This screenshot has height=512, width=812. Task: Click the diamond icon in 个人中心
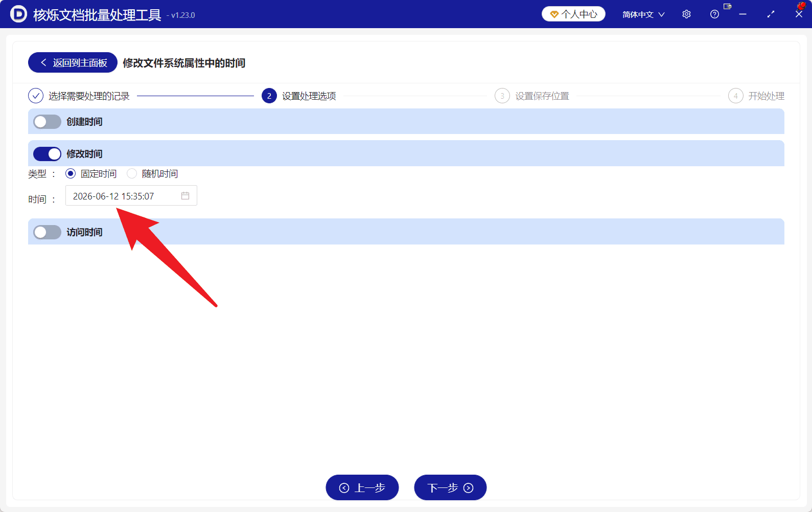(x=554, y=14)
